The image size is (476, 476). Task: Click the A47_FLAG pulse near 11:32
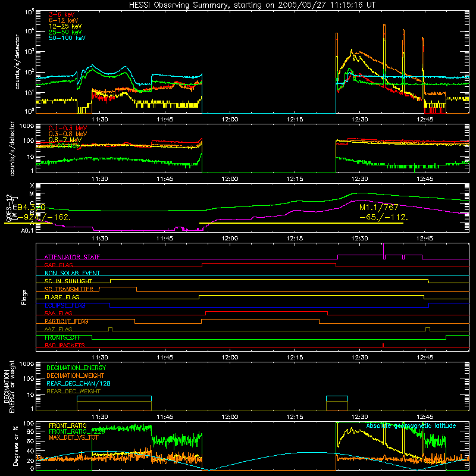point(110,330)
